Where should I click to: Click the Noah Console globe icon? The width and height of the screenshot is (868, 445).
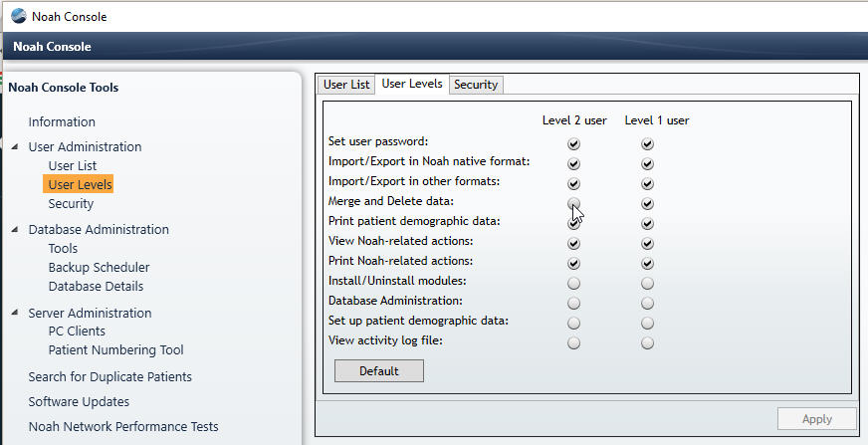18,16
